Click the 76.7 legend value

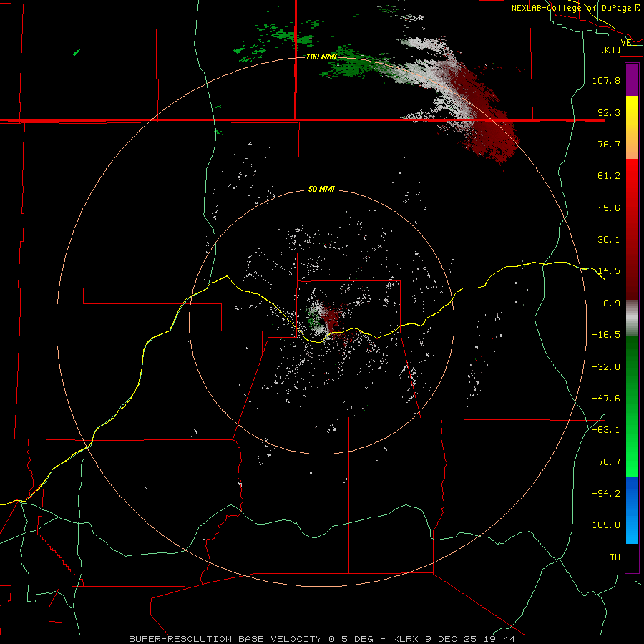click(609, 144)
